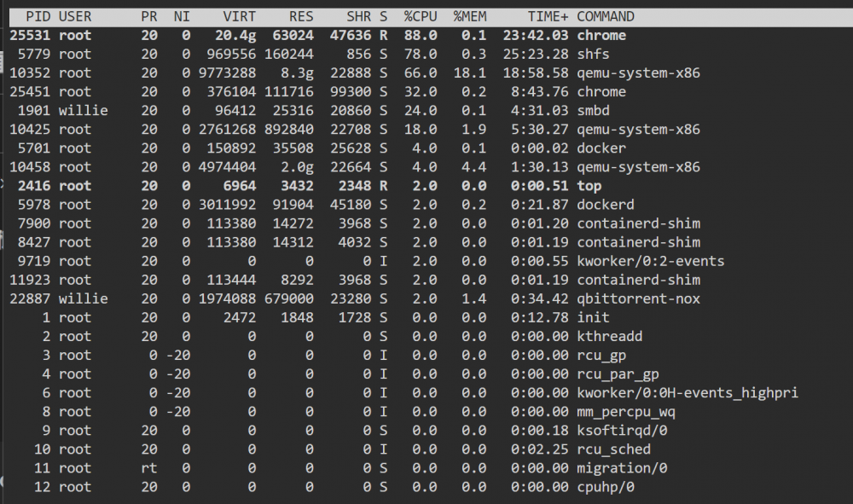The width and height of the screenshot is (853, 504).
Task: Click PID 10458 qemu row
Action: pyautogui.click(x=30, y=167)
